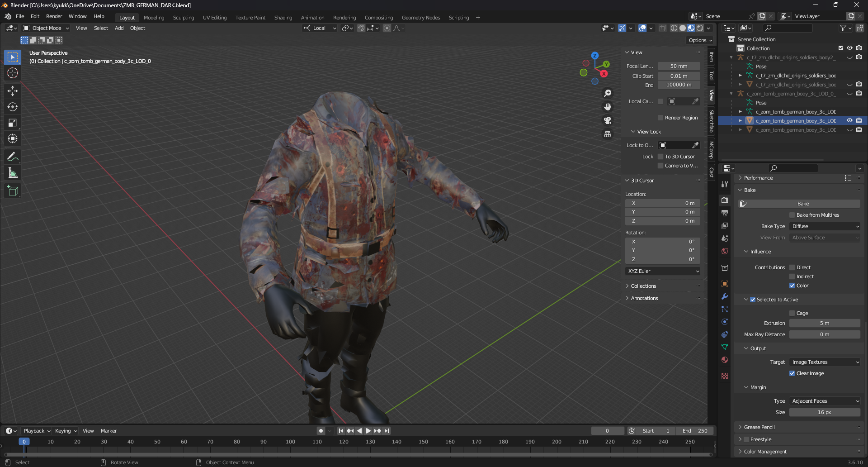Expand the Grease Pencil panel
This screenshot has height=467, width=868.
click(759, 427)
